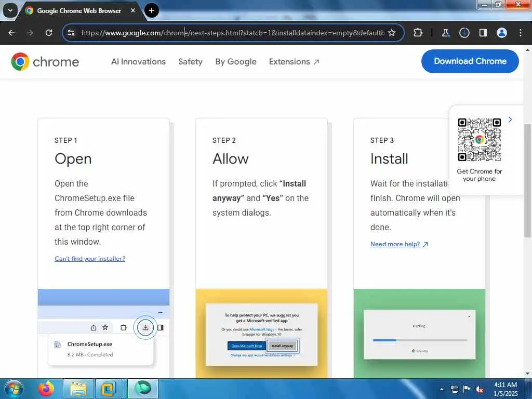Show downloads from the toolbar download icon
The image size is (532, 399).
pyautogui.click(x=464, y=33)
